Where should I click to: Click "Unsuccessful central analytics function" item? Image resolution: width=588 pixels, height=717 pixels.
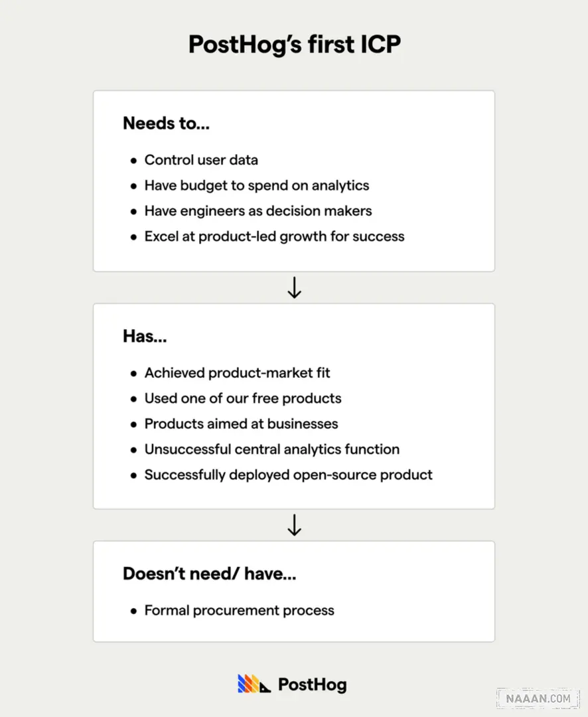(272, 449)
